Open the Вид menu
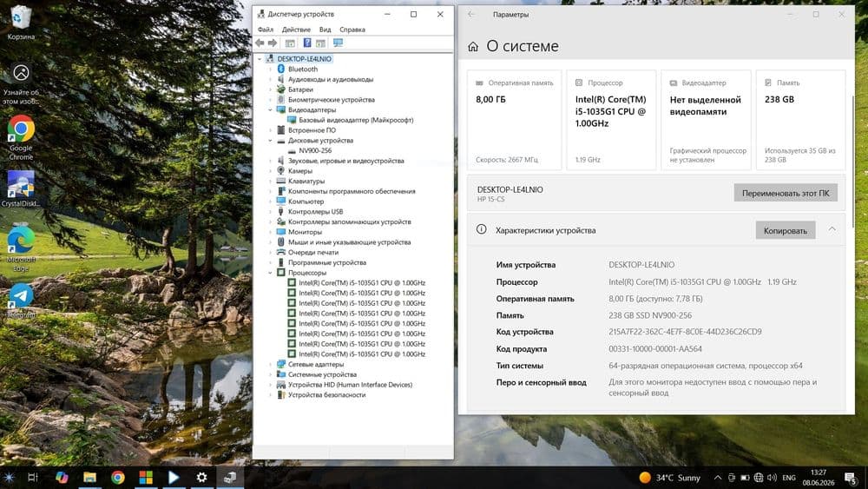 pos(325,30)
